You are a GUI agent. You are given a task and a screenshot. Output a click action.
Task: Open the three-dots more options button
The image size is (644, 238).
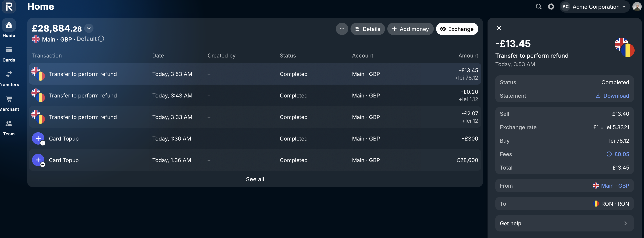[342, 29]
